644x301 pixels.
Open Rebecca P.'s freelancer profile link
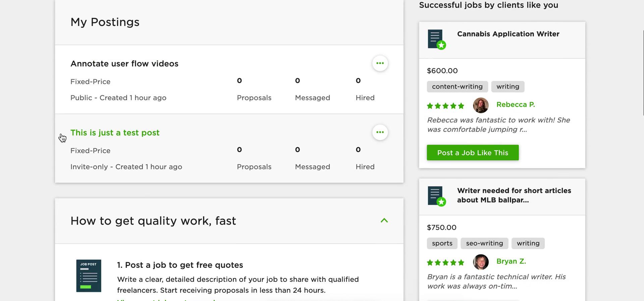[516, 105]
